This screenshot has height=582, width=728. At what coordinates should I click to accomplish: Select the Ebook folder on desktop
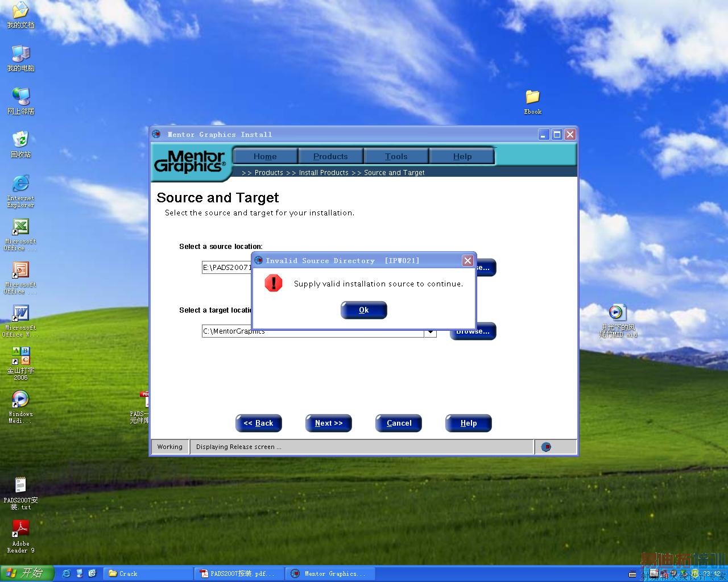pyautogui.click(x=532, y=102)
